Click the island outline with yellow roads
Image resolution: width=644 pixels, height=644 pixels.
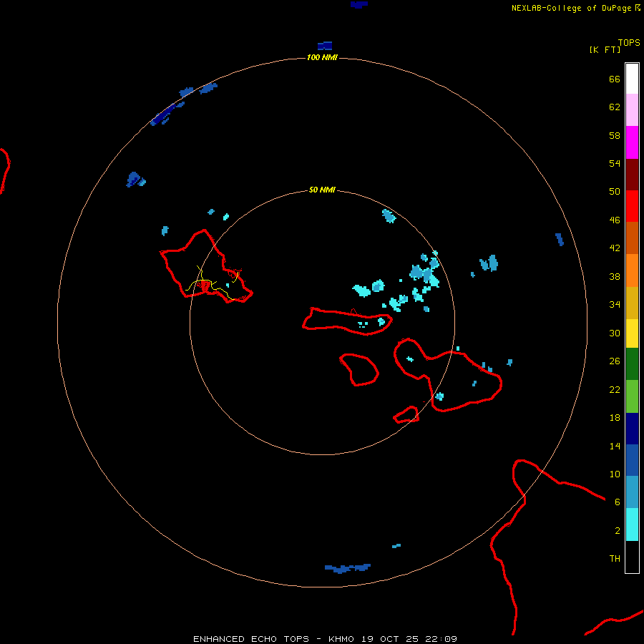pyautogui.click(x=205, y=267)
